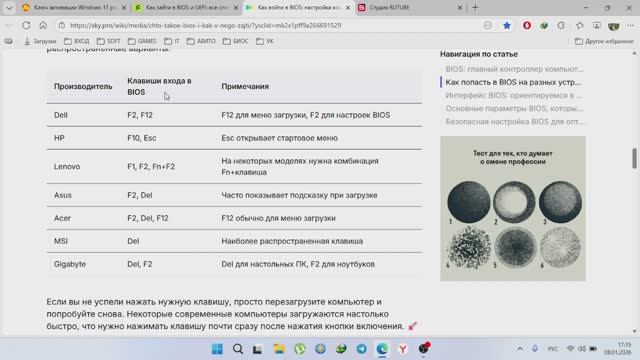640x360 pixels.
Task: Open OBS Studio from taskbar
Action: (x=424, y=349)
